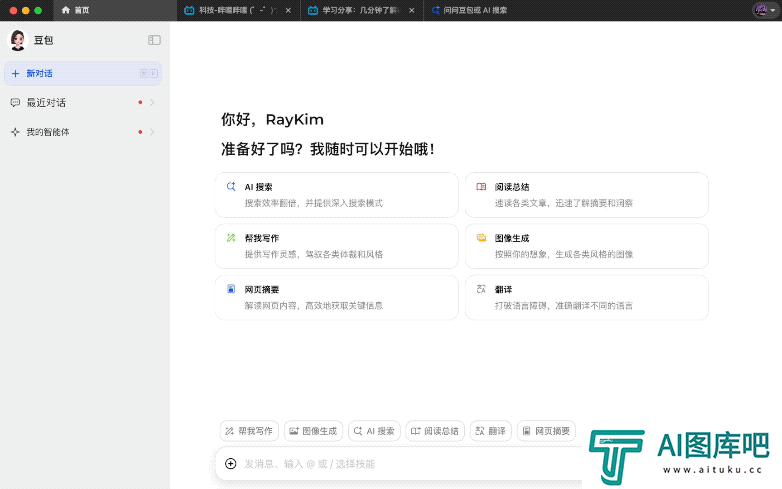Image resolution: width=782 pixels, height=489 pixels.
Task: Click the circled plus attachment icon
Action: pos(230,464)
